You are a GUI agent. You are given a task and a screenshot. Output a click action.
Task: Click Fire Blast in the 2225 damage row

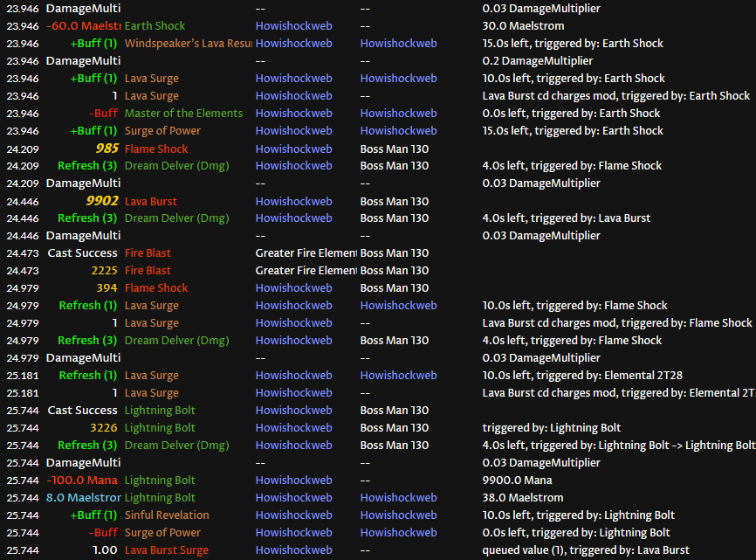148,271
